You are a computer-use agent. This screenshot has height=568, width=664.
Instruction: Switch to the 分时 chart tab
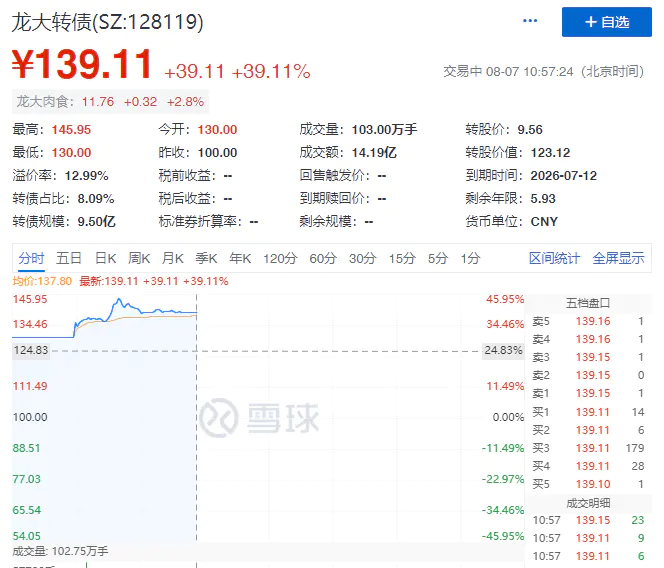coord(31,258)
